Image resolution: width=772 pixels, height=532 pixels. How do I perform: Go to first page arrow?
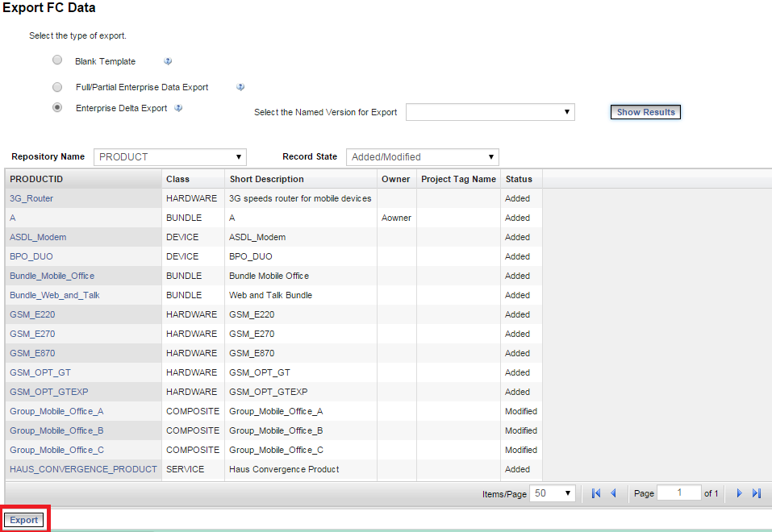click(596, 493)
